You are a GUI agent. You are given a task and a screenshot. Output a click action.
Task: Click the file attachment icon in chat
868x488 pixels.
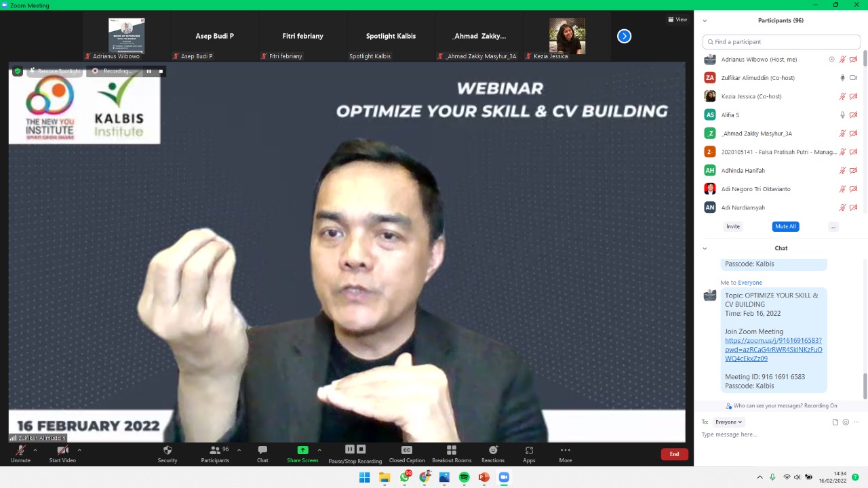[835, 422]
